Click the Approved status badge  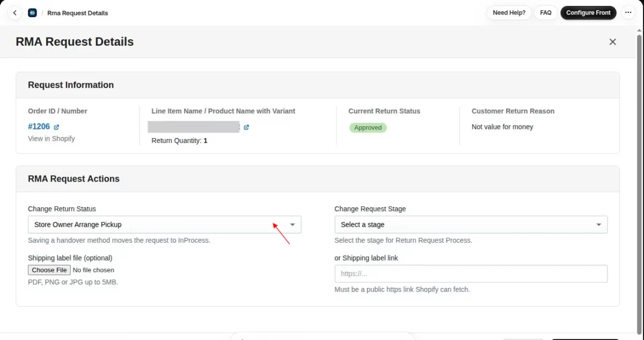pos(368,128)
